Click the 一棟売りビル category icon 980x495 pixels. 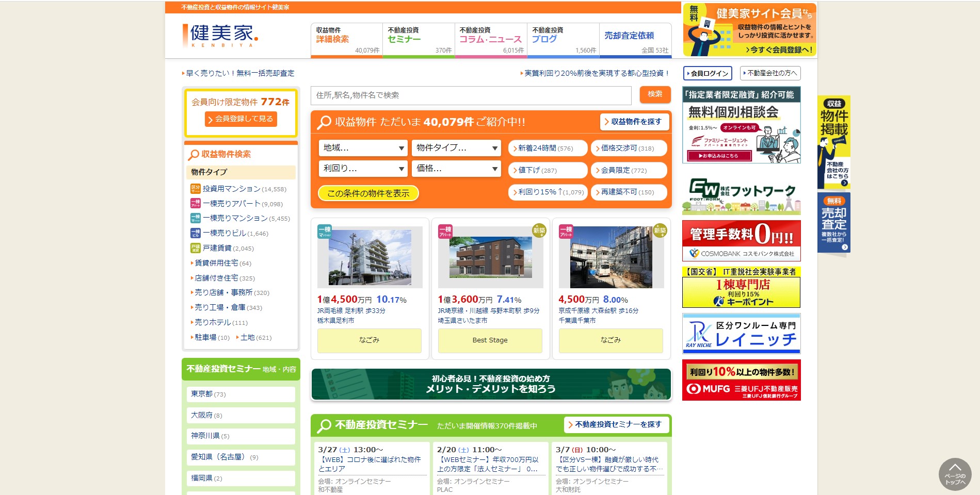pyautogui.click(x=195, y=233)
